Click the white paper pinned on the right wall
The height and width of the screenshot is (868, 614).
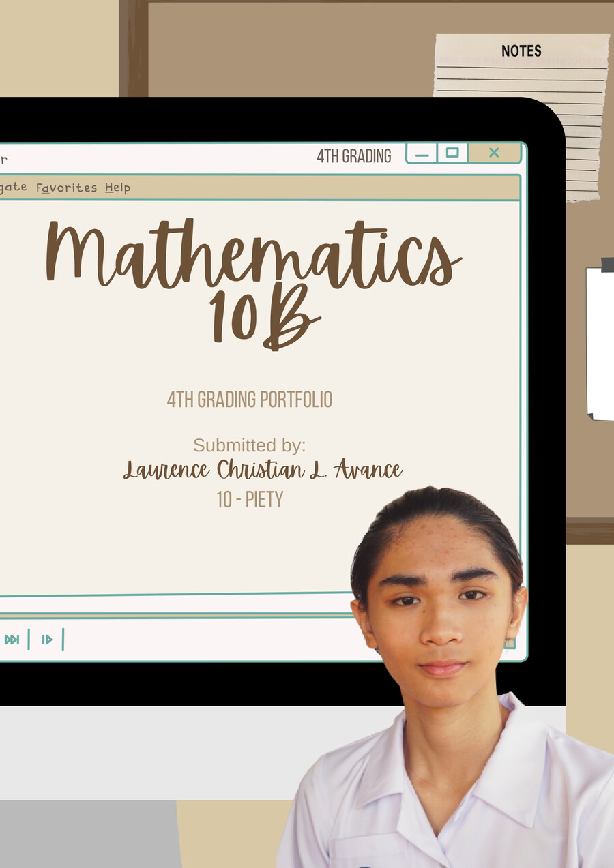click(600, 341)
